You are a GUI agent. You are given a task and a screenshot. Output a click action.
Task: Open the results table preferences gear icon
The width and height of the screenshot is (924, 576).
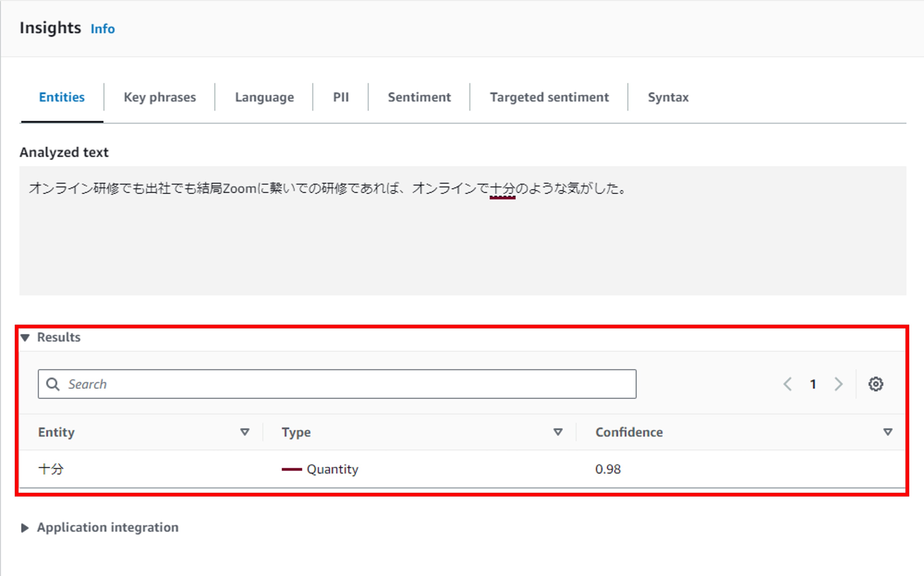(x=876, y=384)
